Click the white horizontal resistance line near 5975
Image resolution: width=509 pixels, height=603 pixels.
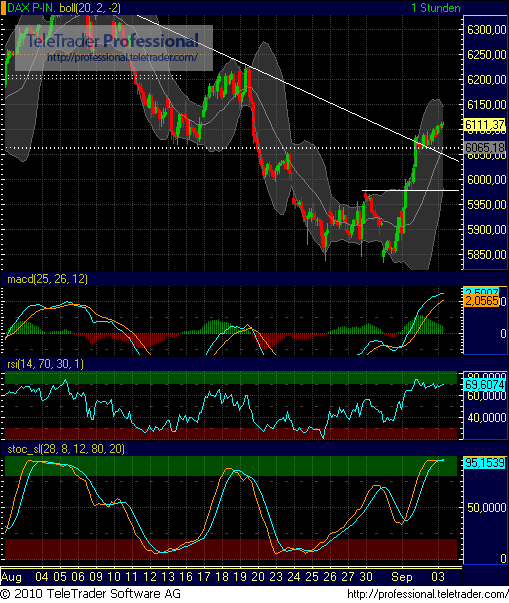[x=411, y=190]
